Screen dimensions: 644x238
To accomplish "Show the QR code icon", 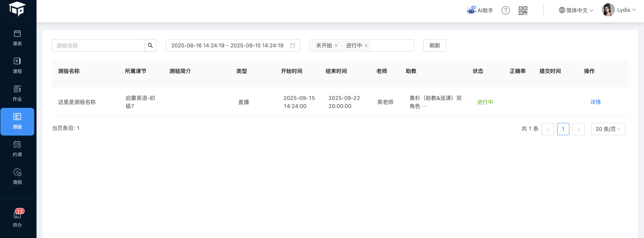I will pyautogui.click(x=523, y=11).
